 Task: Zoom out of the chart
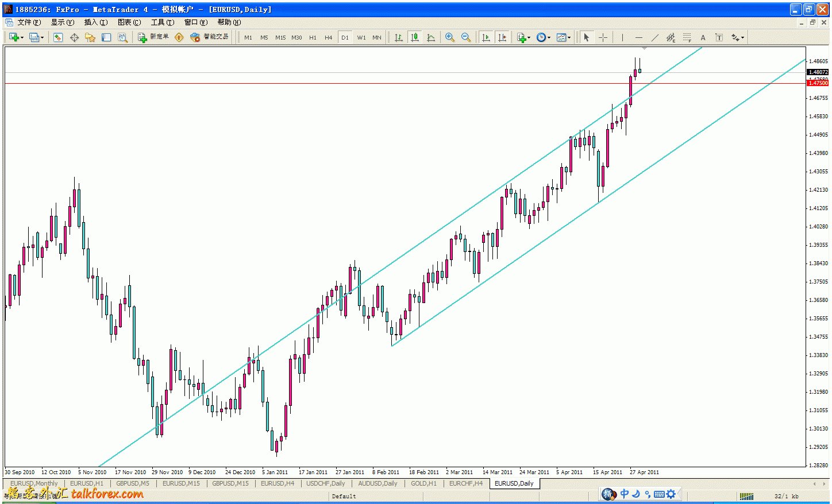tap(466, 37)
